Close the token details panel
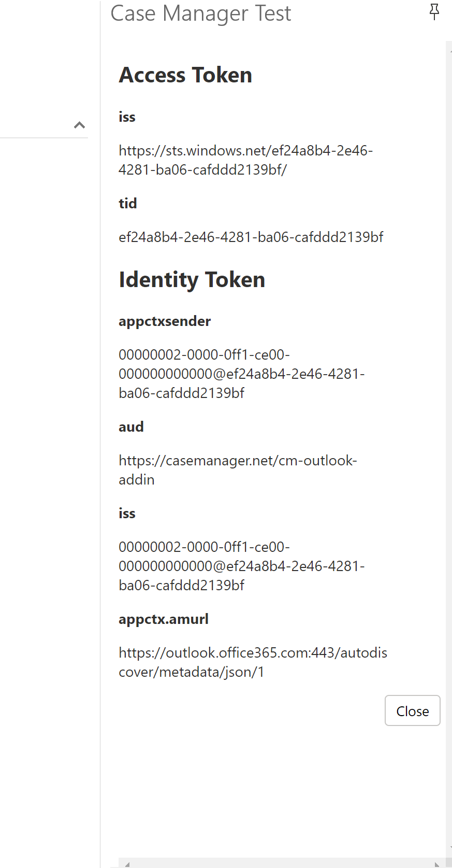Image resolution: width=452 pixels, height=868 pixels. pyautogui.click(x=413, y=710)
